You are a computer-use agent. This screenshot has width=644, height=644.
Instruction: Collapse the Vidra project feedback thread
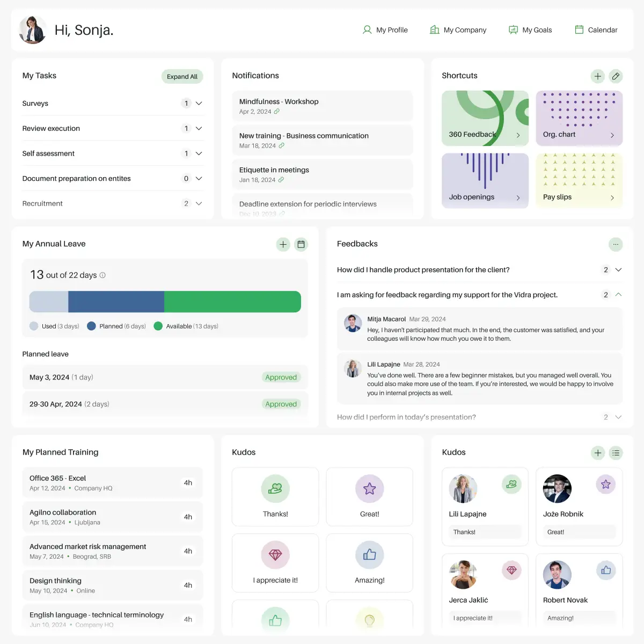coord(618,295)
